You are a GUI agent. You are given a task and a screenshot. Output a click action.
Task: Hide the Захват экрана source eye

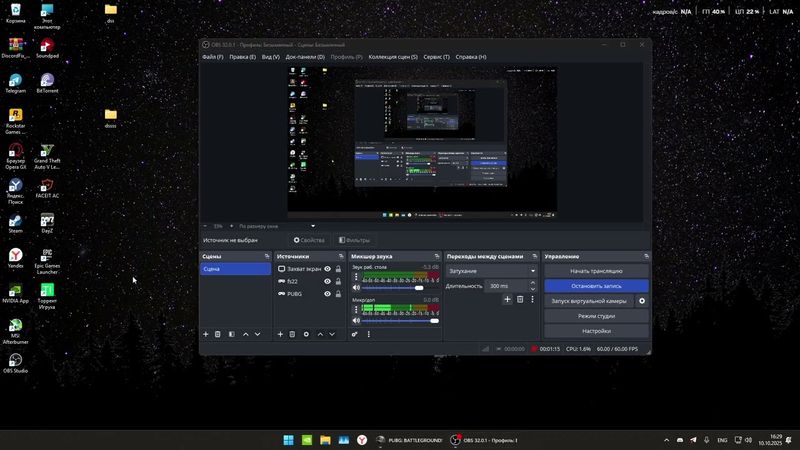tap(327, 269)
